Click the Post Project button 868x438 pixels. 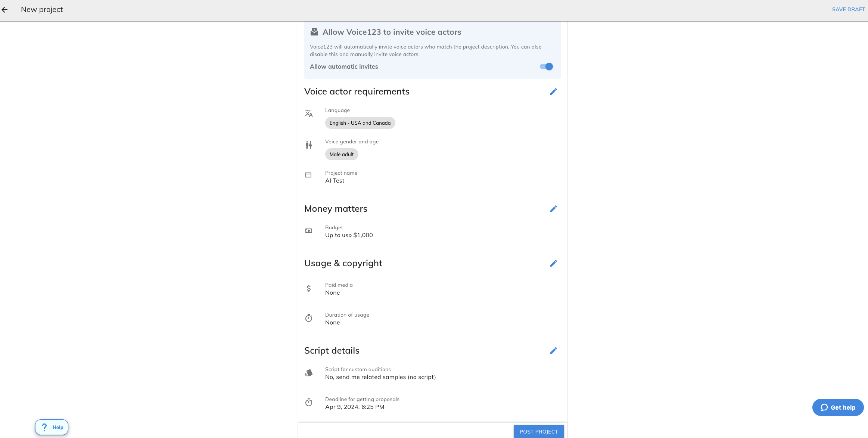538,432
